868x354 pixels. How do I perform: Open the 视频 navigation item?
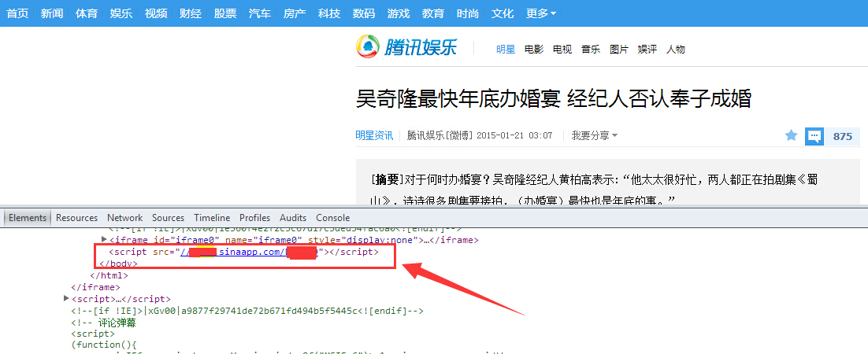click(x=155, y=13)
